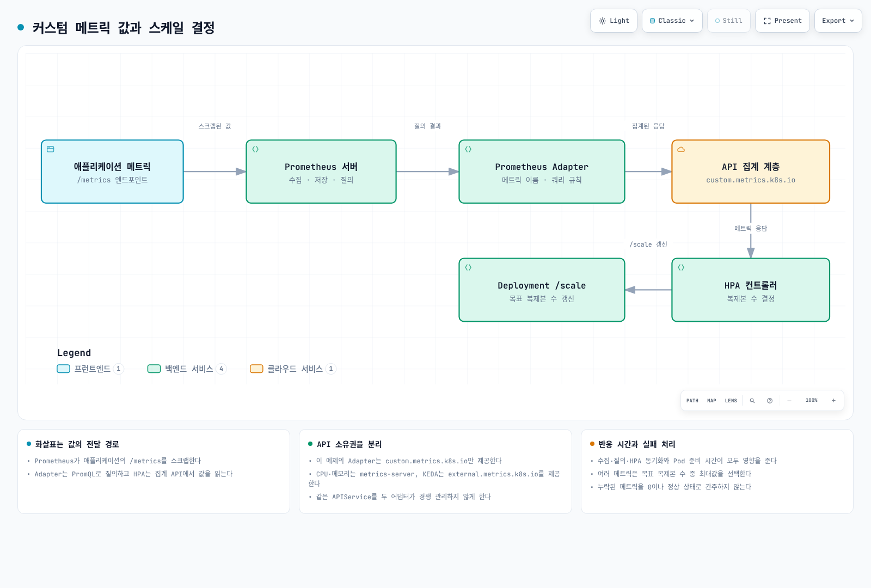Zoom in with plus button
The height and width of the screenshot is (588, 871).
tap(833, 401)
